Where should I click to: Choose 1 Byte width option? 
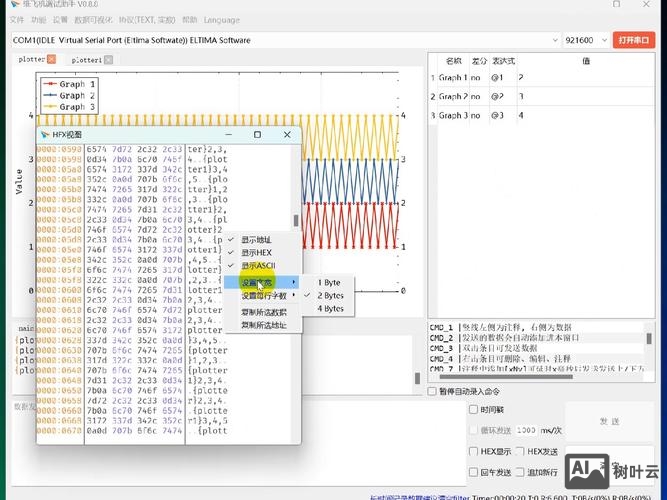(x=329, y=283)
